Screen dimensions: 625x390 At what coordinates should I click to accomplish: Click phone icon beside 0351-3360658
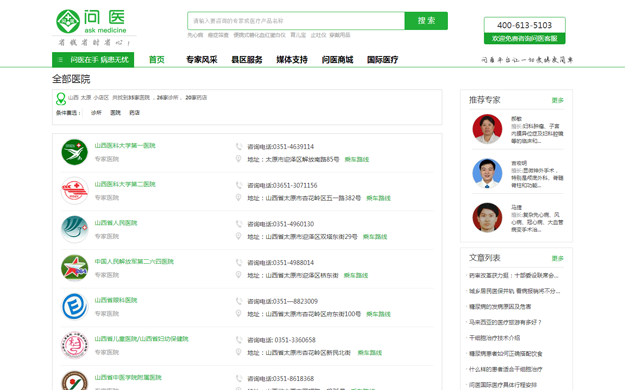click(x=239, y=340)
